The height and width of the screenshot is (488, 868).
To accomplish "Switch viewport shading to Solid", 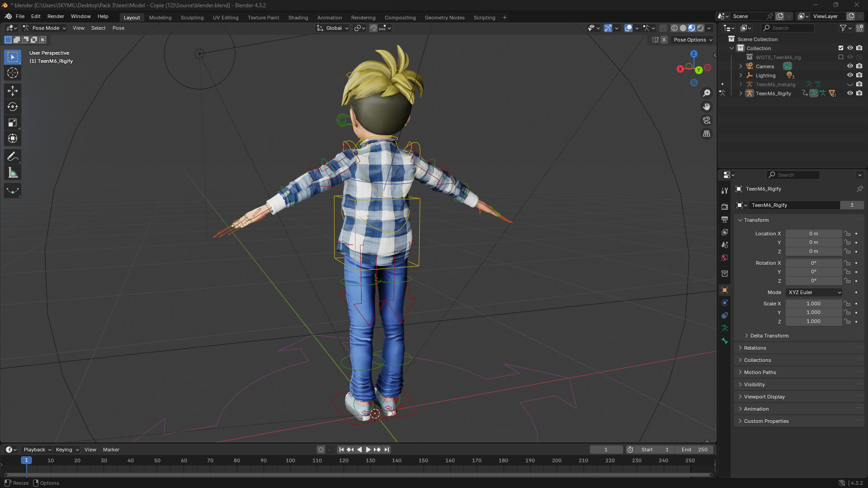I will [x=683, y=28].
